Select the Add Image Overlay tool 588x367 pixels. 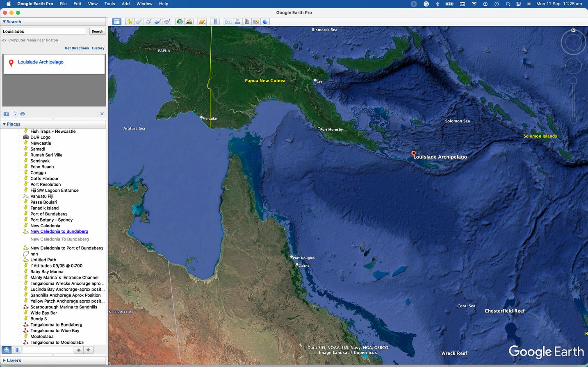pyautogui.click(x=158, y=22)
